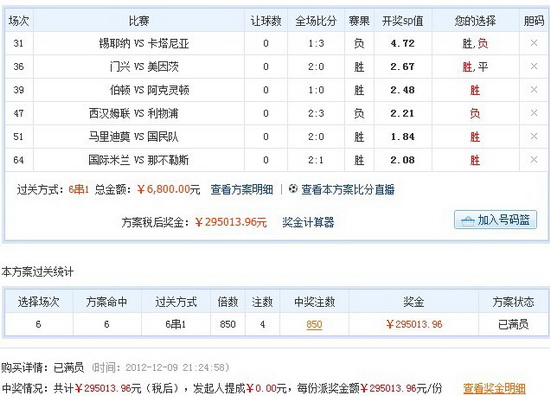Viewport: 550px width, 396px height.
Task: Click the 方案状态 column header
Action: pos(513,302)
